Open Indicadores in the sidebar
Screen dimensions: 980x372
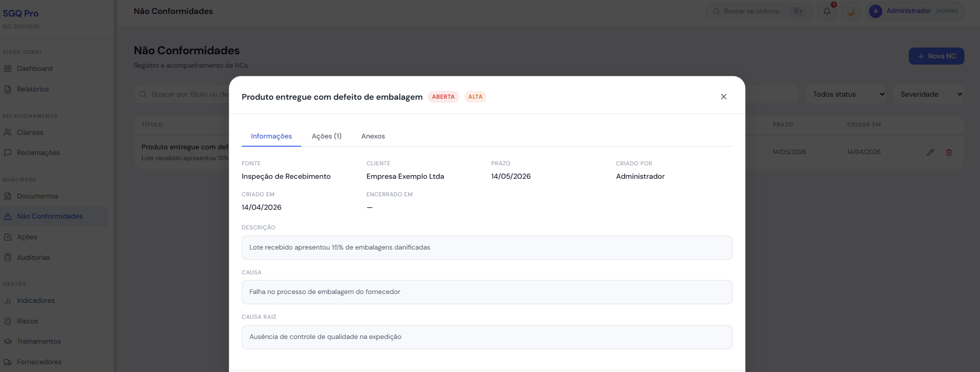pos(36,301)
